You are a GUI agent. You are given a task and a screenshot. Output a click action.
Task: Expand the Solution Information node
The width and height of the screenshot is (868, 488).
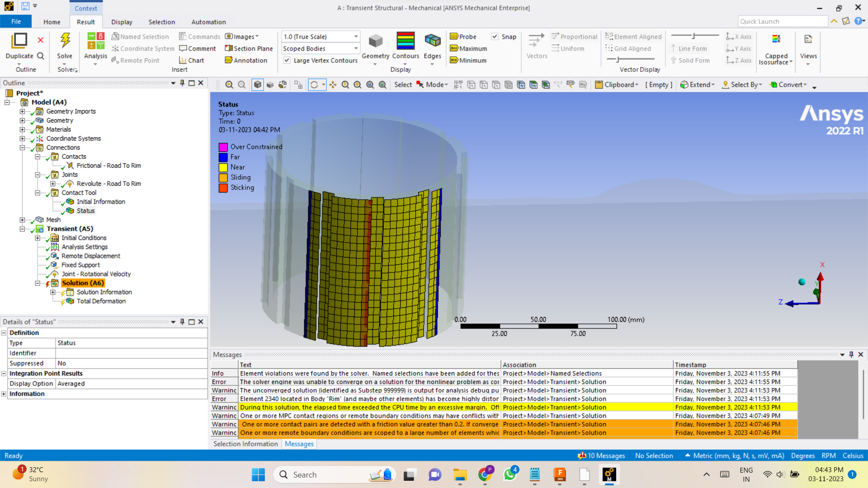(53, 292)
